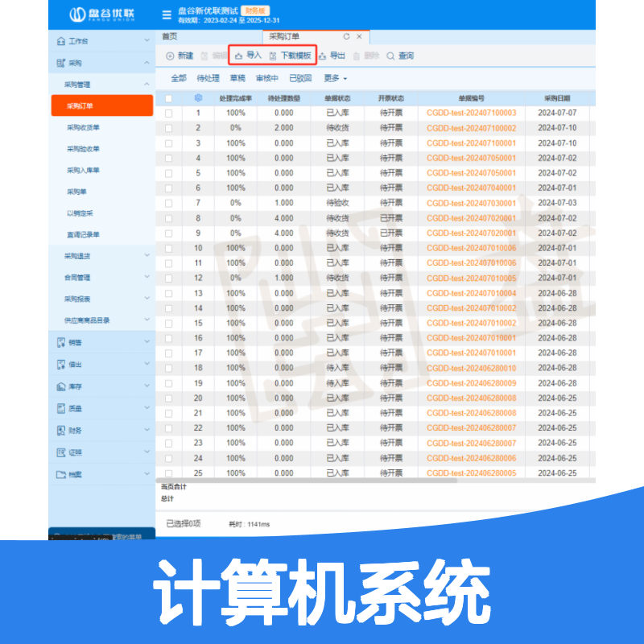Expand the 工作台 chevron in sidebar
644x644 pixels.
pyautogui.click(x=147, y=40)
